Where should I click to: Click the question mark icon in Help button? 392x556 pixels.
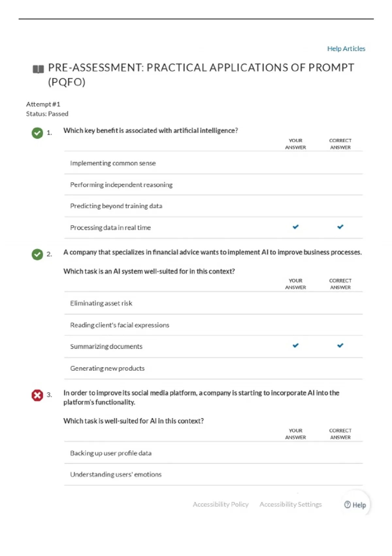pos(348,505)
